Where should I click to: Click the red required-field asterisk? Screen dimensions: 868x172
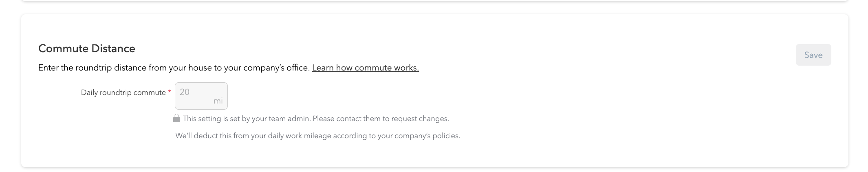pyautogui.click(x=169, y=93)
